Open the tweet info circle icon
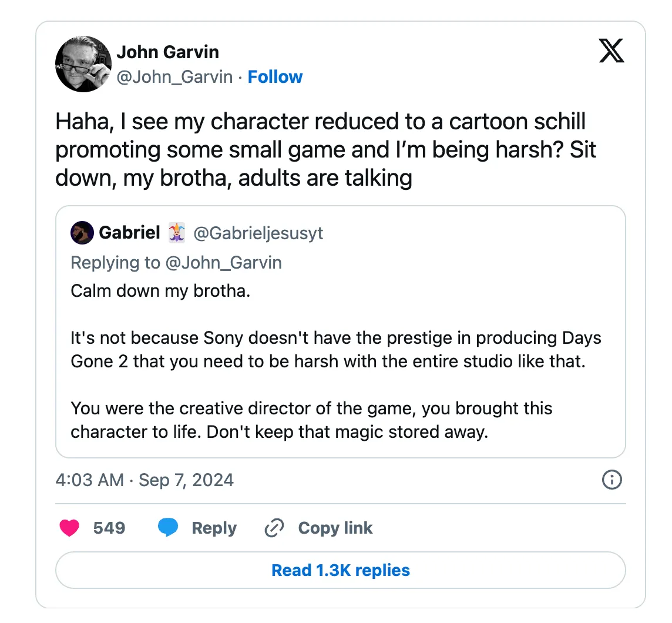The width and height of the screenshot is (672, 623). point(612,480)
